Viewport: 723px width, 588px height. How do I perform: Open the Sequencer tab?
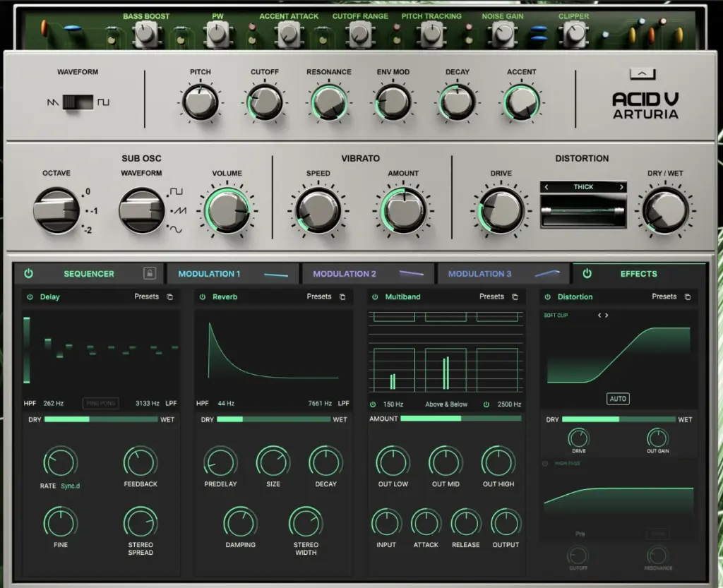point(88,274)
